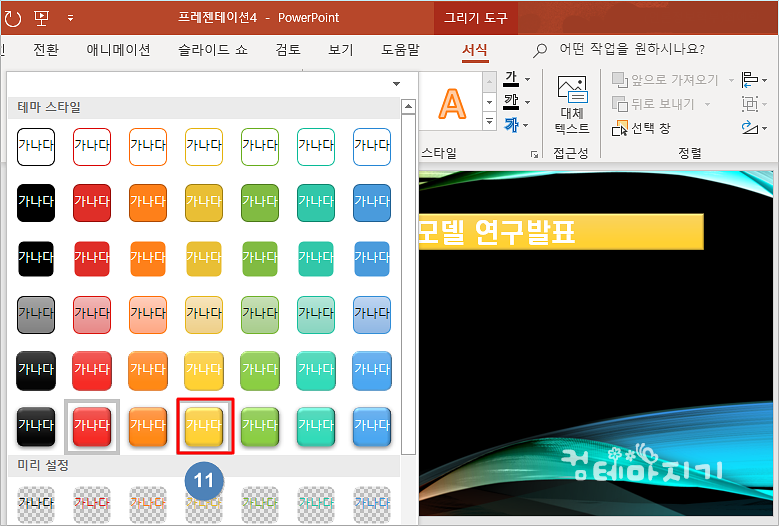Viewport: 779px width, 526px height.
Task: Open the 뒤로 보내기 dropdown arrow
Action: tap(707, 104)
